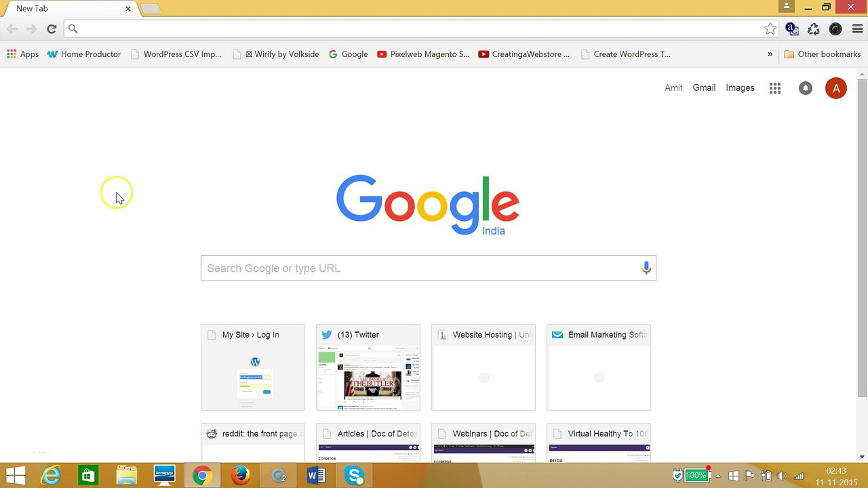Open Microsoft Word from the taskbar

pos(317,475)
